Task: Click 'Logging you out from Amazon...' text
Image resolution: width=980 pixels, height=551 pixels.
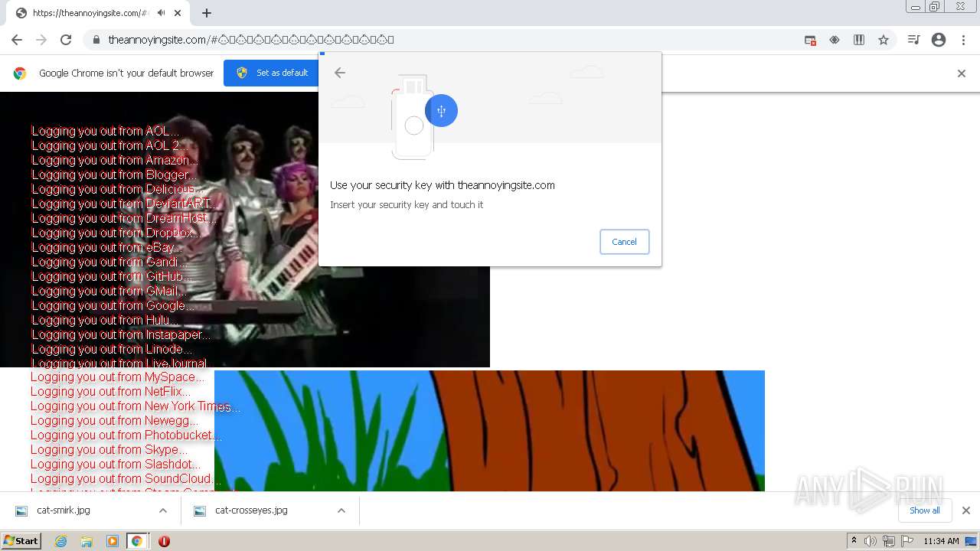Action: click(x=115, y=160)
